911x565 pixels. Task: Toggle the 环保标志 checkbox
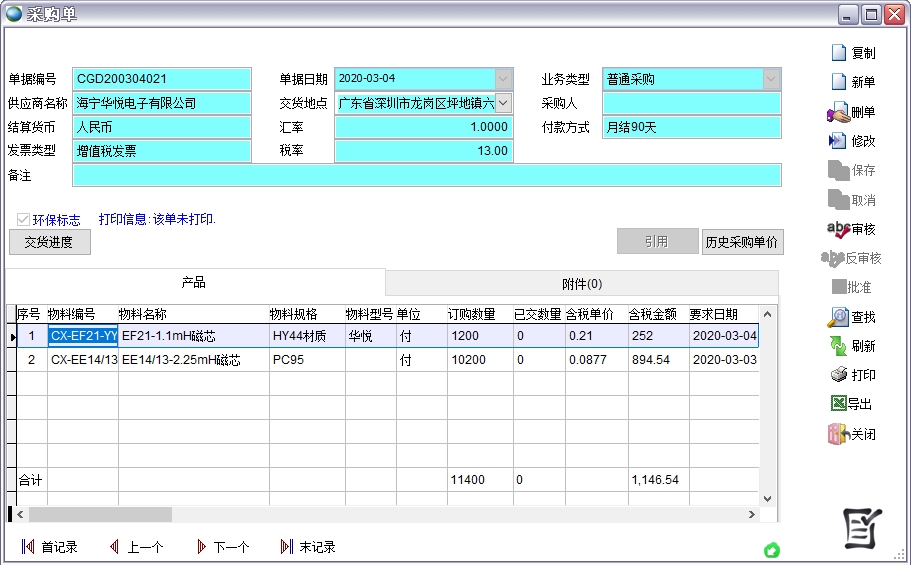(x=23, y=220)
